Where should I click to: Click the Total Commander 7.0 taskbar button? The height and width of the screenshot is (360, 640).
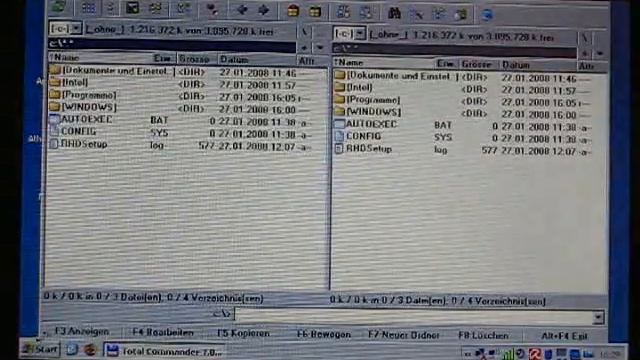click(165, 351)
